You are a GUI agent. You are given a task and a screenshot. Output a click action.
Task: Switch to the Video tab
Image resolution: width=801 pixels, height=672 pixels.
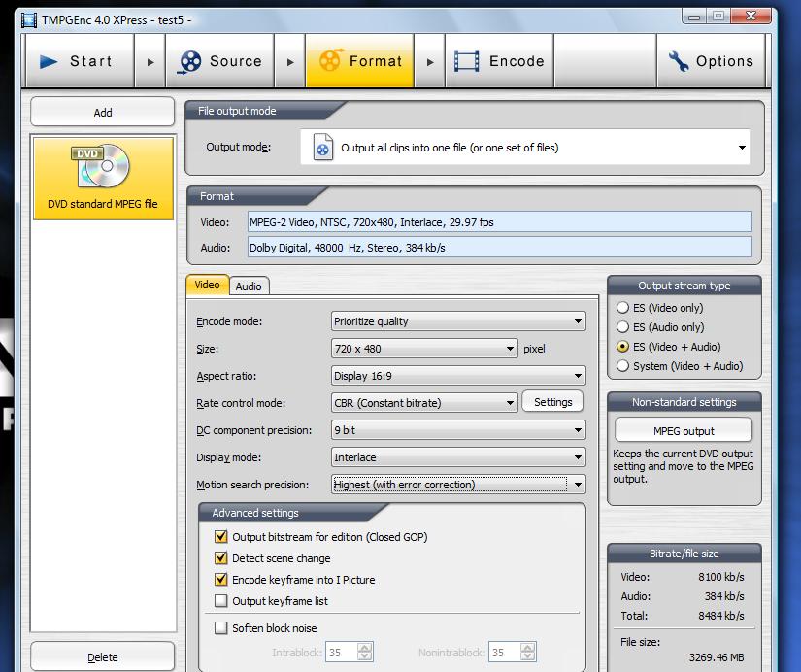tap(208, 285)
